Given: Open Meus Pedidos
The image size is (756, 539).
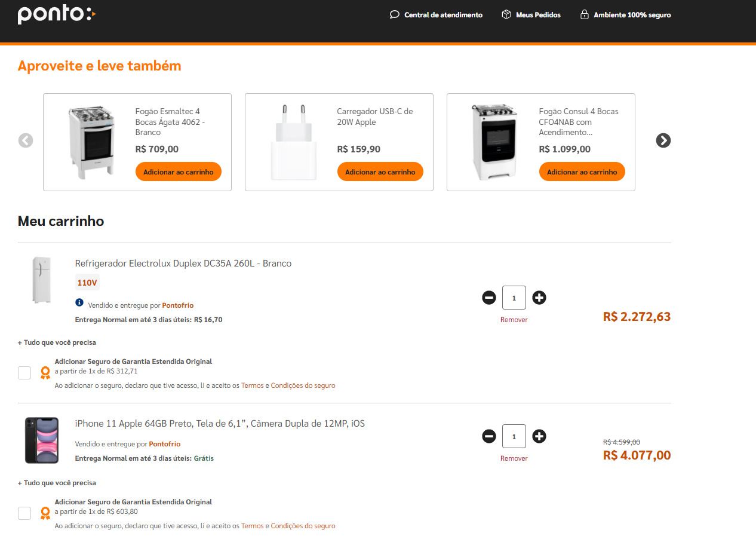Looking at the screenshot, I should click(x=531, y=15).
